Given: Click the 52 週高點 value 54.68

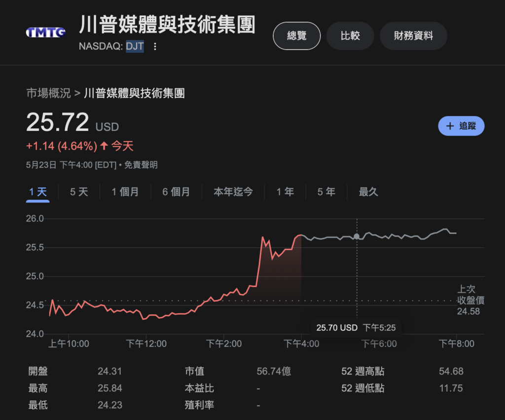Looking at the screenshot, I should [451, 371].
